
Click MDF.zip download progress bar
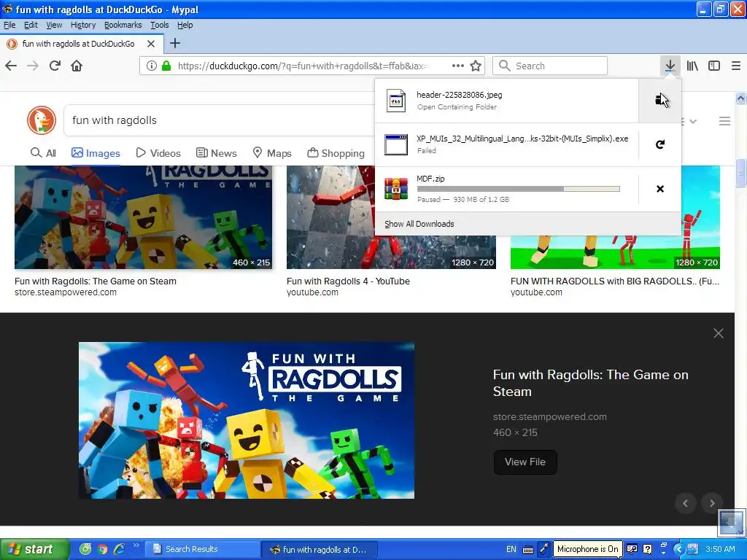point(519,189)
